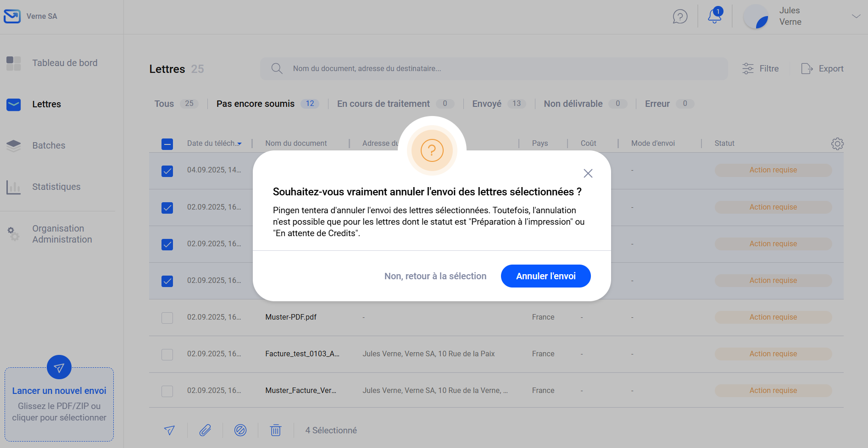This screenshot has width=868, height=448.
Task: Click the table column settings gear
Action: click(837, 144)
